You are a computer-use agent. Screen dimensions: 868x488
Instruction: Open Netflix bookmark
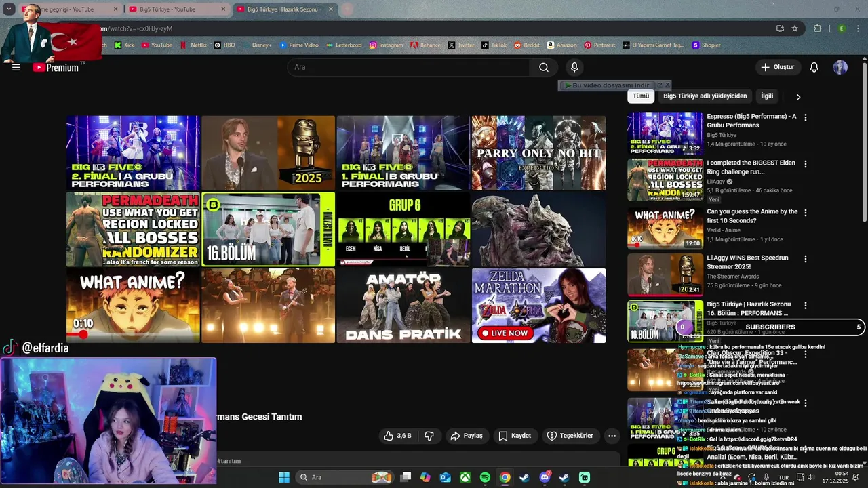[x=193, y=45]
